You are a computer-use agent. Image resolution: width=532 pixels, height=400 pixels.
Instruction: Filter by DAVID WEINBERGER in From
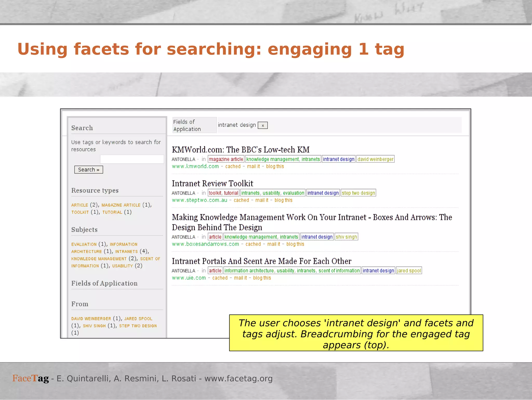(x=91, y=319)
